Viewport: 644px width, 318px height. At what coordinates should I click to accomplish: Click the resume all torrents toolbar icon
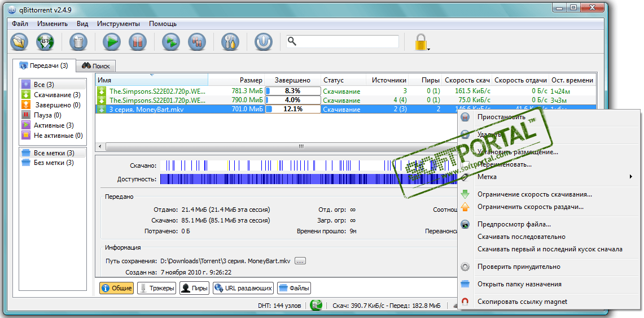[x=170, y=41]
